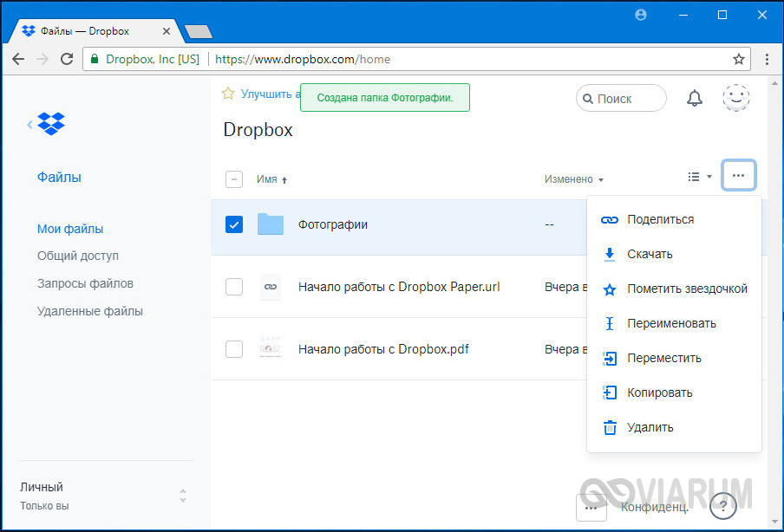This screenshot has width=784, height=532.
Task: Click the search magnifier icon
Action: (x=588, y=99)
